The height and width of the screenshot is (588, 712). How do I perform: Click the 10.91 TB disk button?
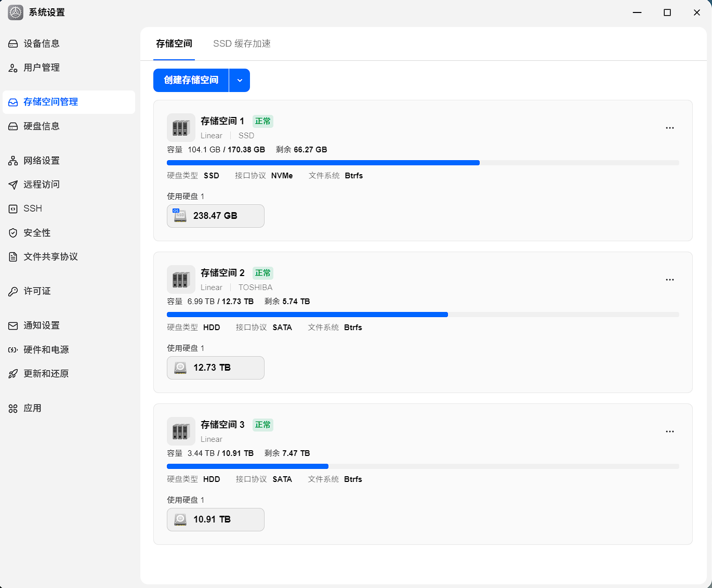pos(216,519)
